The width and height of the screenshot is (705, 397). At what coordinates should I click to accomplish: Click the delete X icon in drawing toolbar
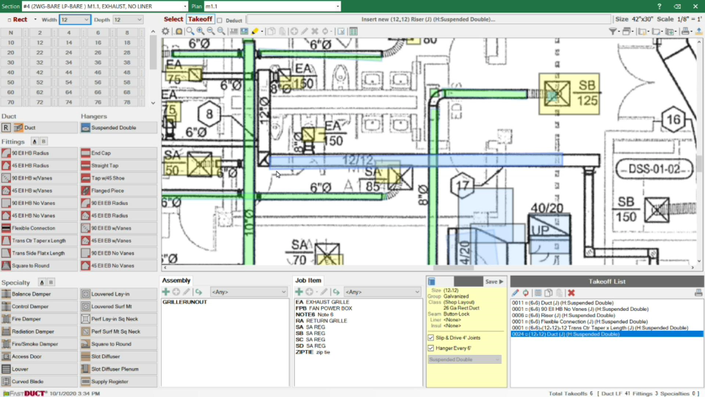click(315, 31)
